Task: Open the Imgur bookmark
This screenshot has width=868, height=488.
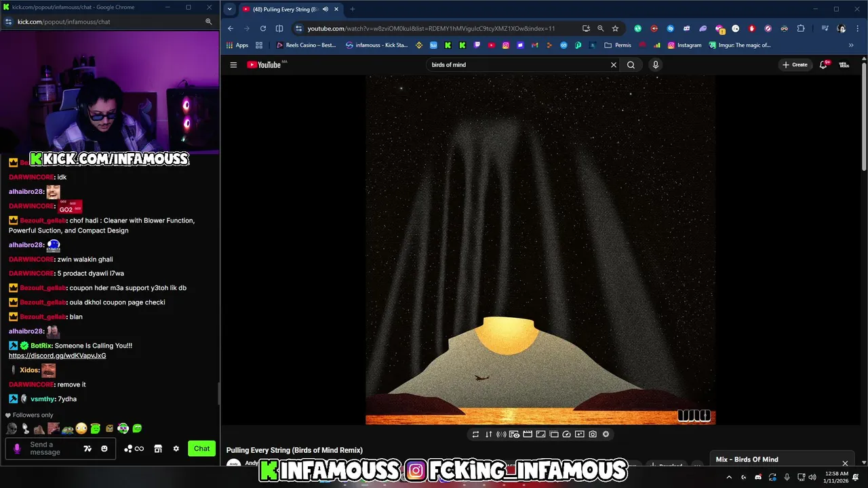Action: (740, 45)
